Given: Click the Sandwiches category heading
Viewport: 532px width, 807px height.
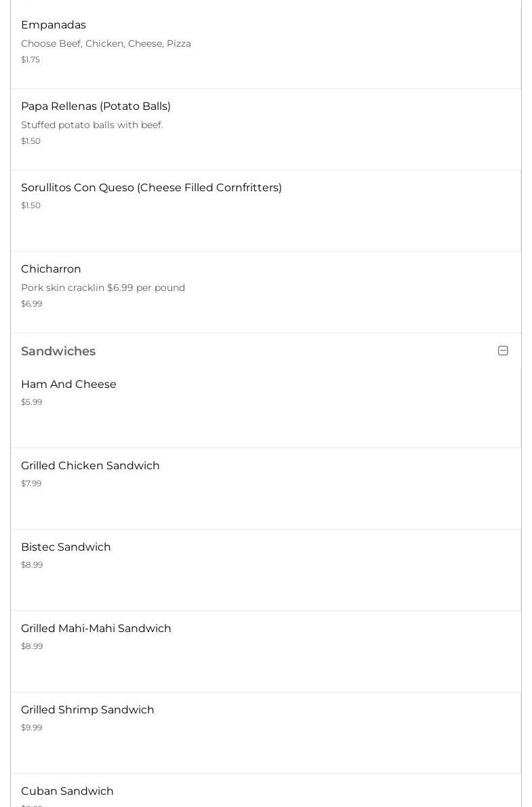Looking at the screenshot, I should click(58, 351).
